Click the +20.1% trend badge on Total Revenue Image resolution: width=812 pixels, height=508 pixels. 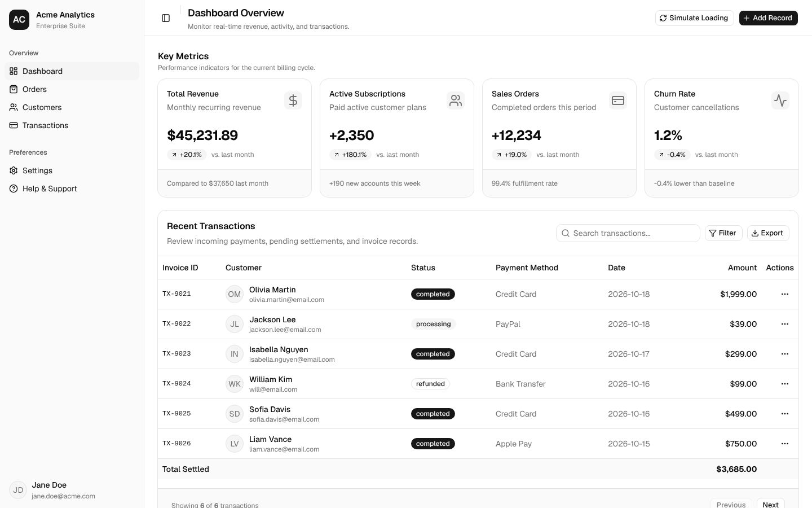pyautogui.click(x=187, y=155)
